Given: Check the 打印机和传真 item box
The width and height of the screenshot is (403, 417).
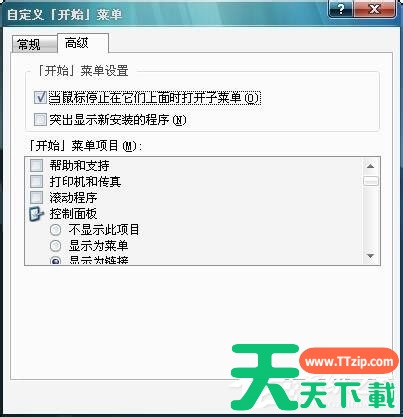Looking at the screenshot, I should click(37, 181).
